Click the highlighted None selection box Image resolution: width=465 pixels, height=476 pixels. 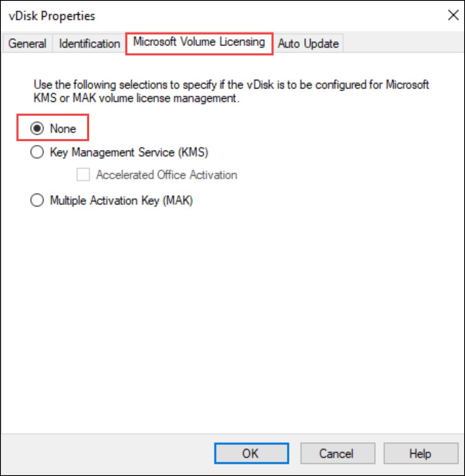click(53, 128)
